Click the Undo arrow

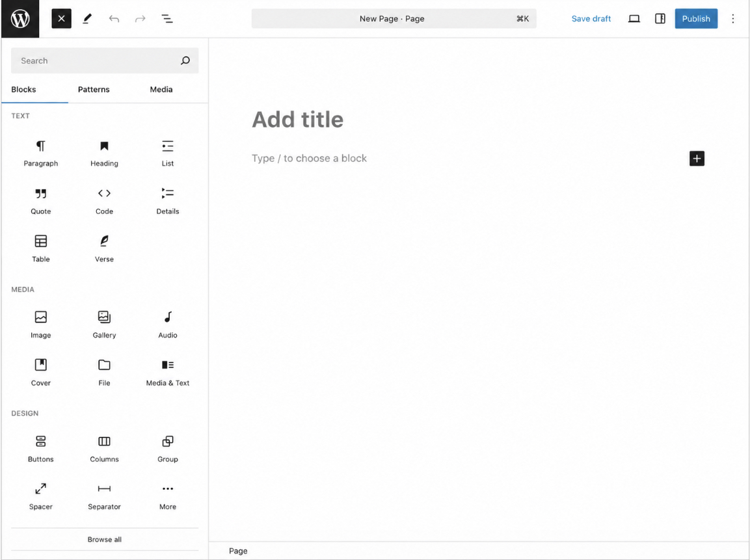pos(114,19)
